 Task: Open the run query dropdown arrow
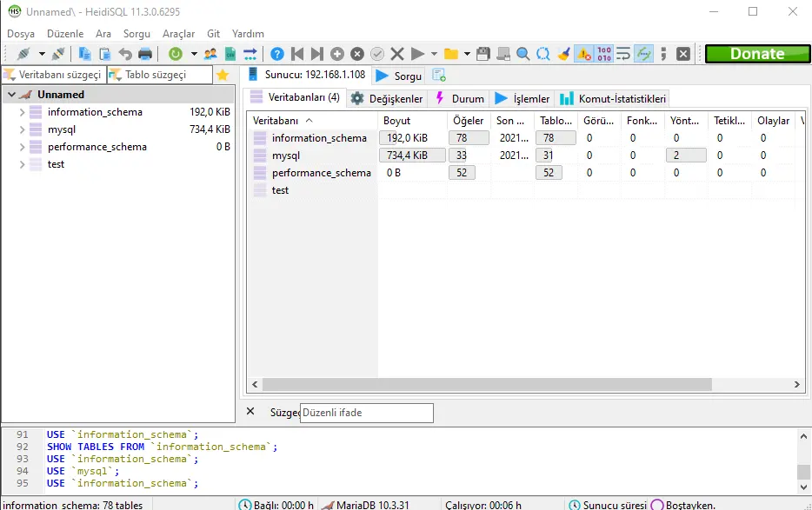coord(434,53)
